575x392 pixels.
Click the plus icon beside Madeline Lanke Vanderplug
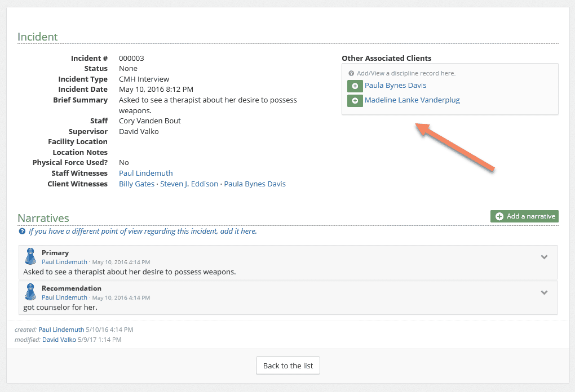355,101
